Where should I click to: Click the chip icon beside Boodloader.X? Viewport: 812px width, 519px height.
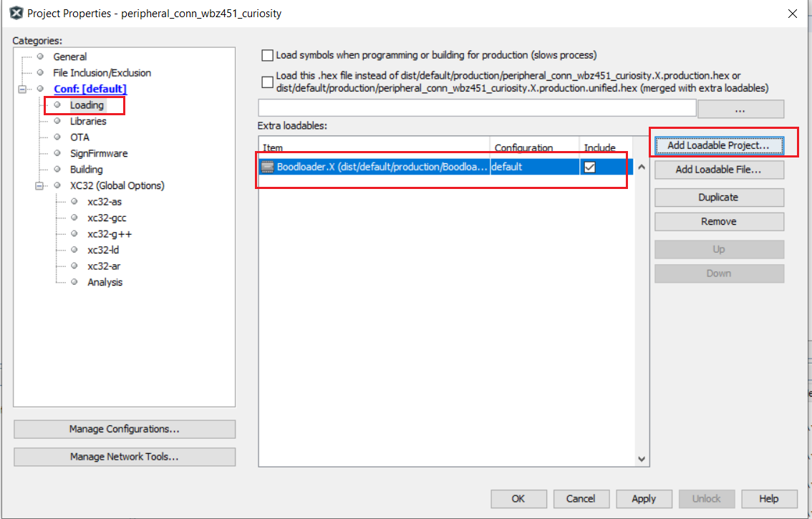[x=268, y=167]
